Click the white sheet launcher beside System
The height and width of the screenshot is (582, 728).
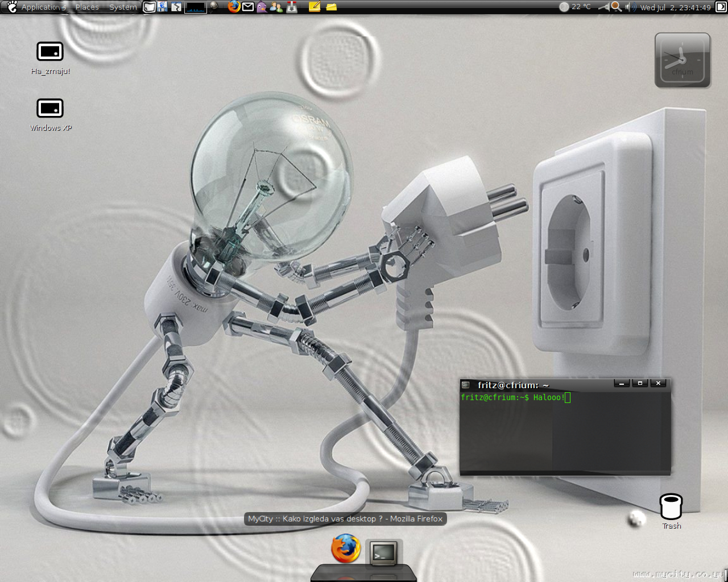point(149,7)
